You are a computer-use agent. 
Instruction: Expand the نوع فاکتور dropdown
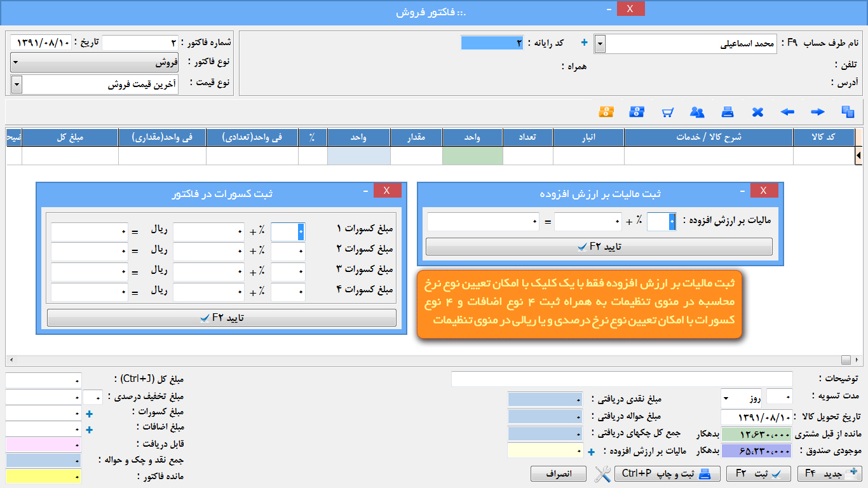(17, 63)
